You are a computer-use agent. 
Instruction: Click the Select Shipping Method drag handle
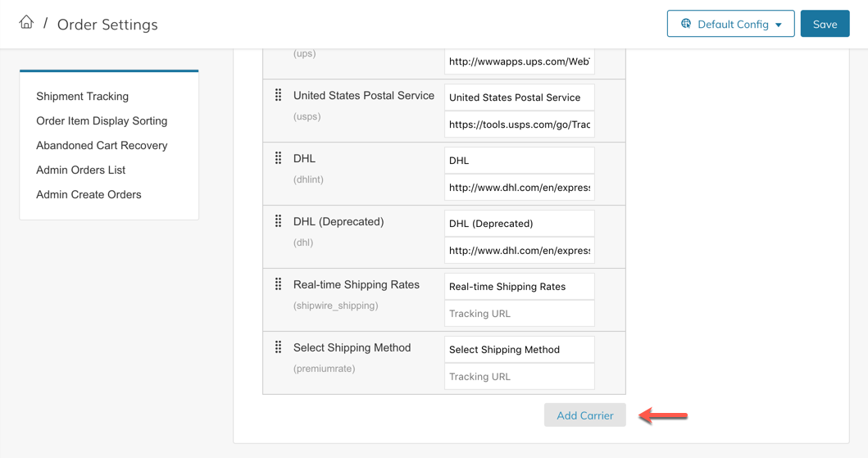click(x=279, y=347)
